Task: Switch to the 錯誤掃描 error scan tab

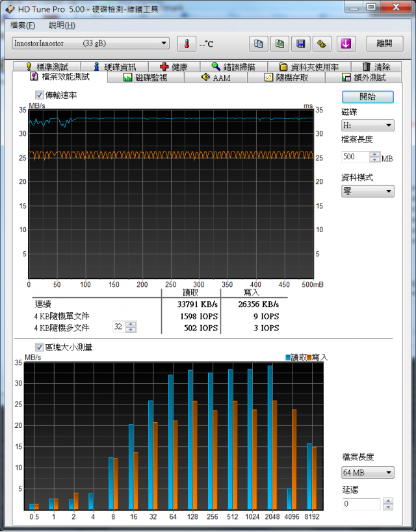Action: coord(233,66)
